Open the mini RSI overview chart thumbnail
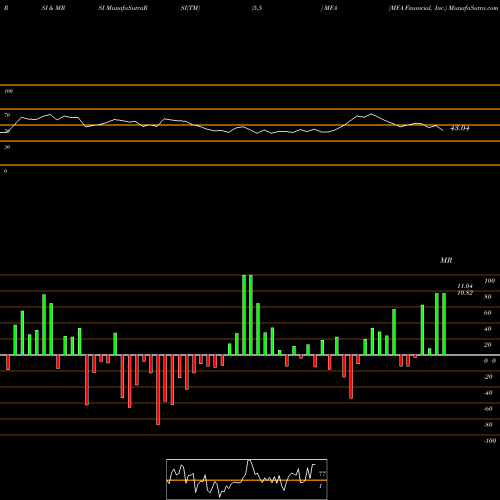Viewport: 500px width, 500px height. pyautogui.click(x=247, y=479)
